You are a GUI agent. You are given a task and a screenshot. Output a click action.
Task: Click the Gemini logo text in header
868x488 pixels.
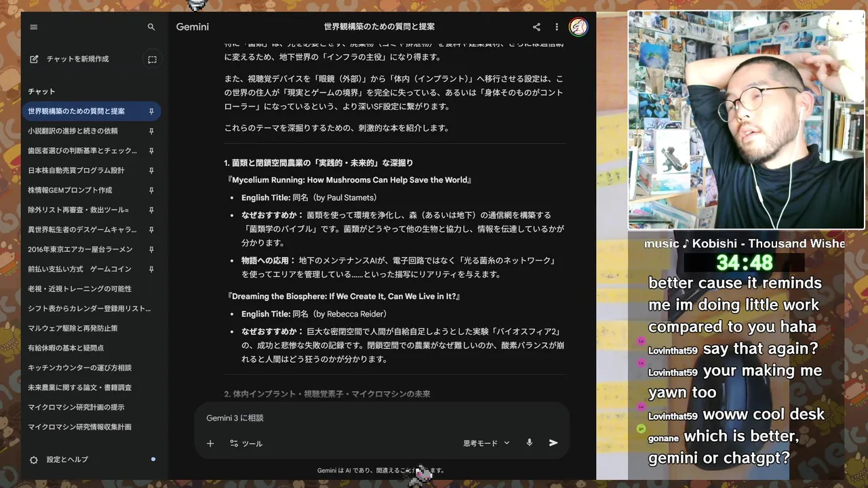[193, 27]
